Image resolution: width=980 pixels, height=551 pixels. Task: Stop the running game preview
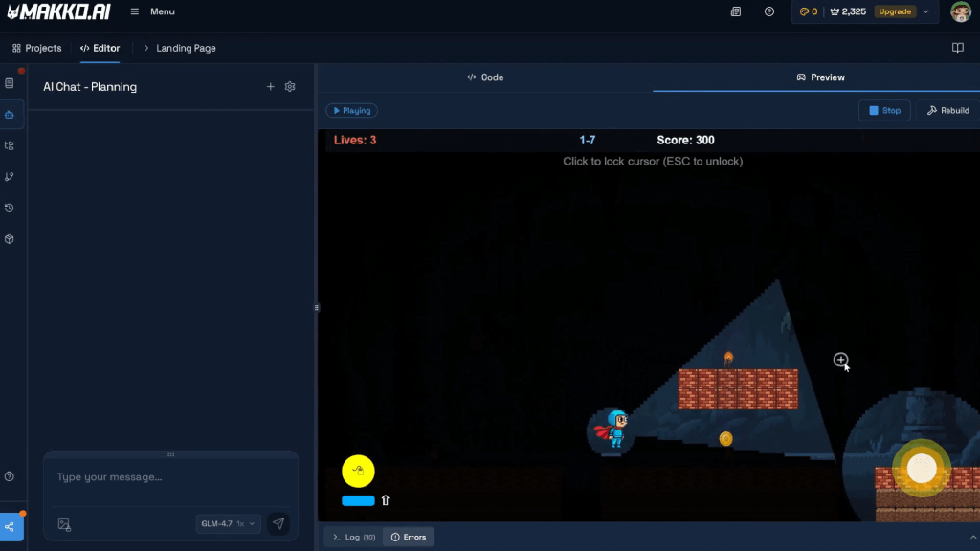pos(883,110)
